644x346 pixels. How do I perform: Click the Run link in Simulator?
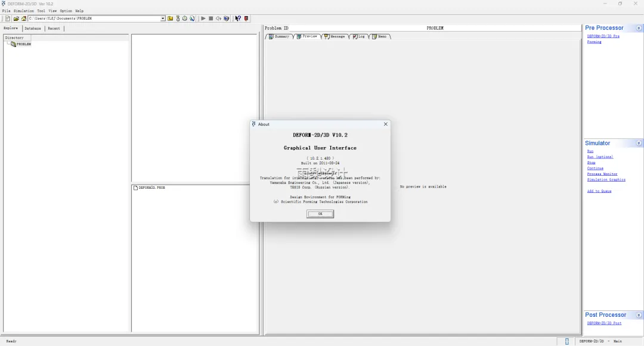click(590, 151)
